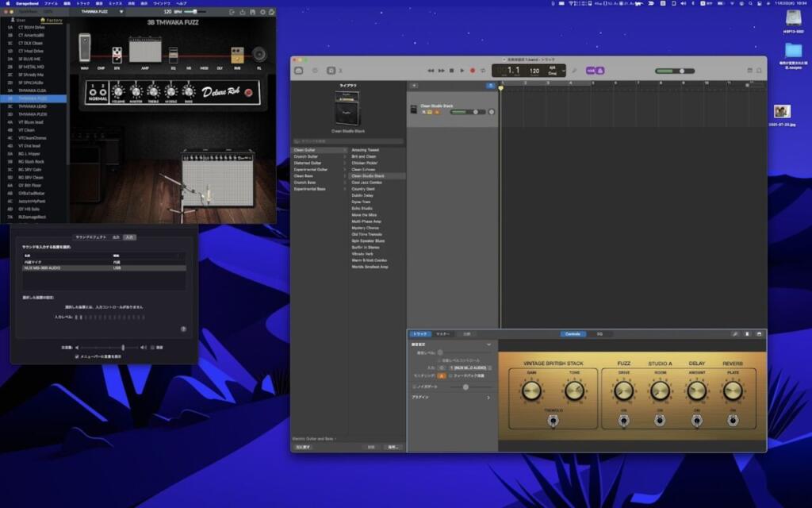Select NUX MG-300 AUDIO input device row
This screenshot has height=508, width=812.
pyautogui.click(x=104, y=268)
